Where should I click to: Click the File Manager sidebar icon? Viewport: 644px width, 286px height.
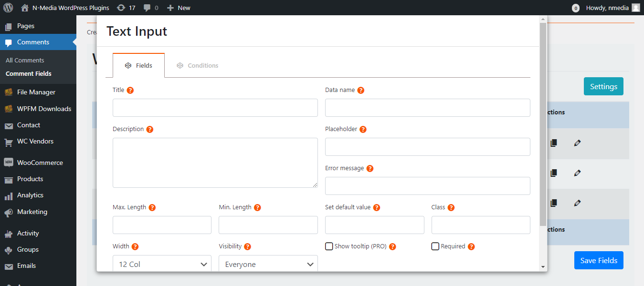tap(9, 92)
